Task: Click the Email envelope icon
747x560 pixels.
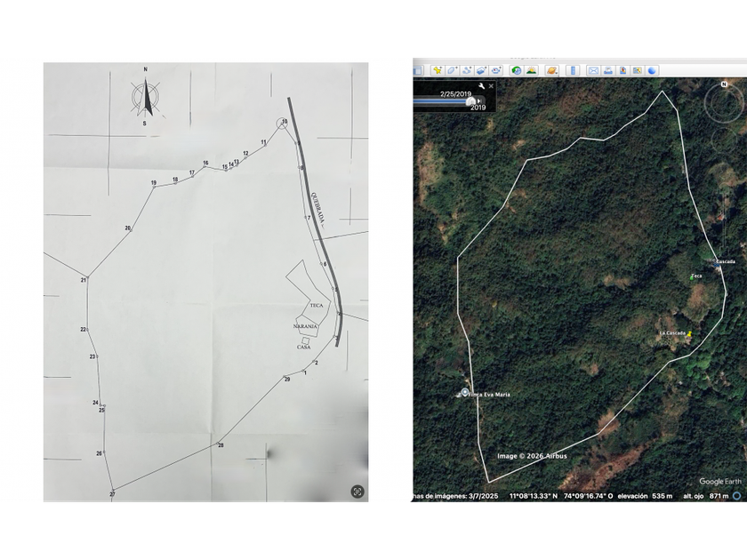Action: pos(593,70)
